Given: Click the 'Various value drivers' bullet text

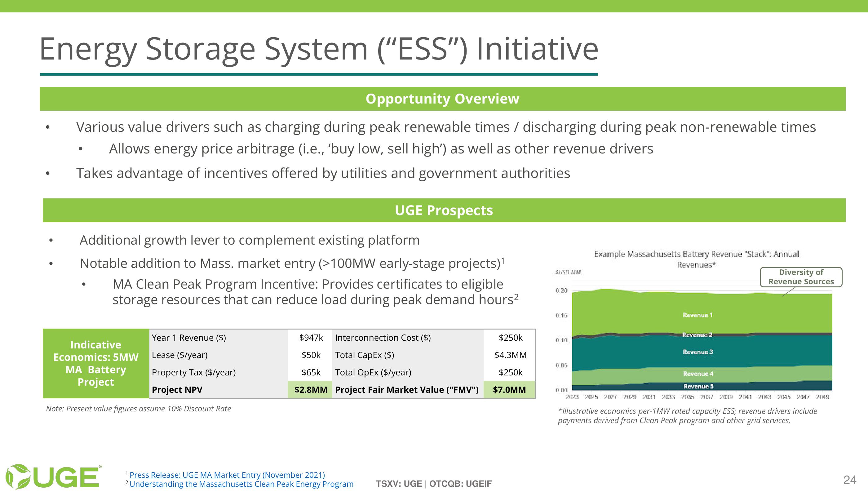Looking at the screenshot, I should coord(446,127).
